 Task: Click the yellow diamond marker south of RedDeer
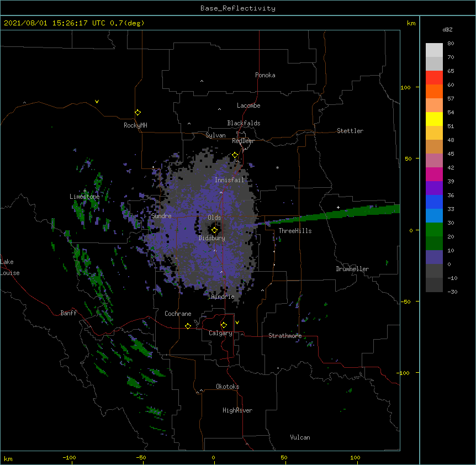click(x=235, y=155)
